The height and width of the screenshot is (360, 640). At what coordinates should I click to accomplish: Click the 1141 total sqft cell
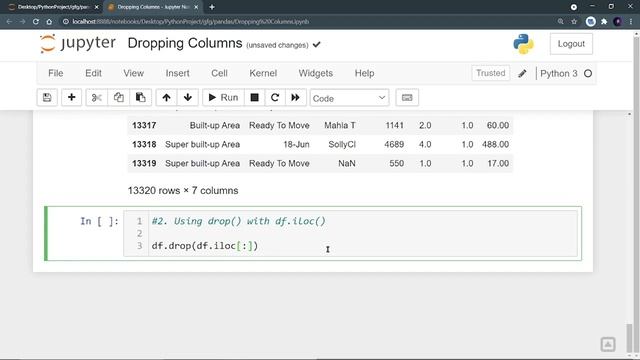(x=394, y=125)
